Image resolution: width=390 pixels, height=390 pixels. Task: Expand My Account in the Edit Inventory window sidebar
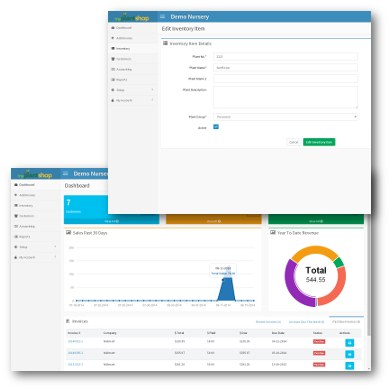tap(133, 100)
